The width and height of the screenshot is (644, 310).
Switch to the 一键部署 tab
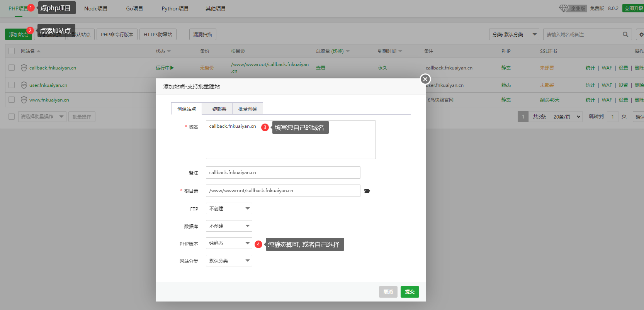(217, 109)
